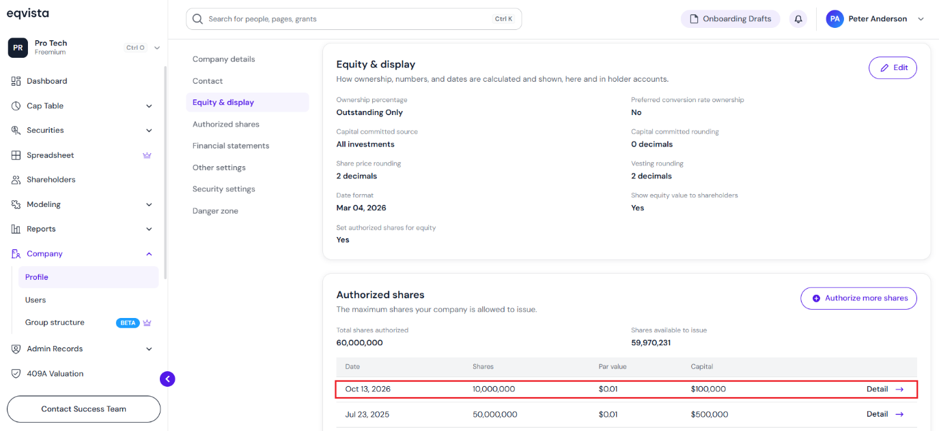Click the $100,000 capital cell

708,389
